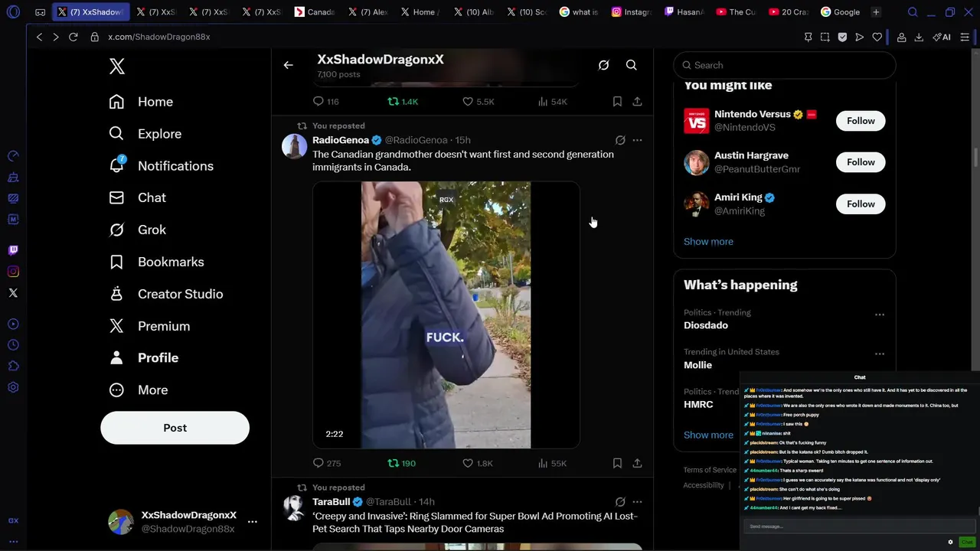Open the RadioGenoa profile avatar
The height and width of the screenshot is (551, 980).
click(x=294, y=145)
